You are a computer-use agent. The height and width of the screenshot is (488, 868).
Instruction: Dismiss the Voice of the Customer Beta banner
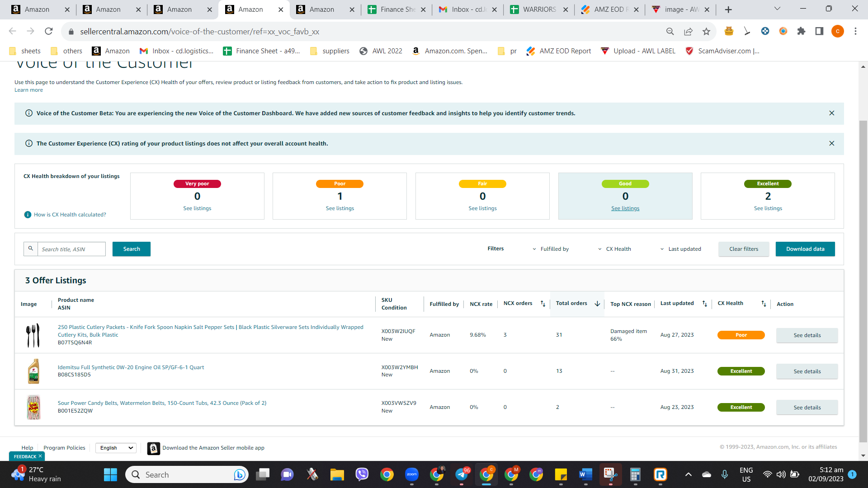click(x=832, y=113)
